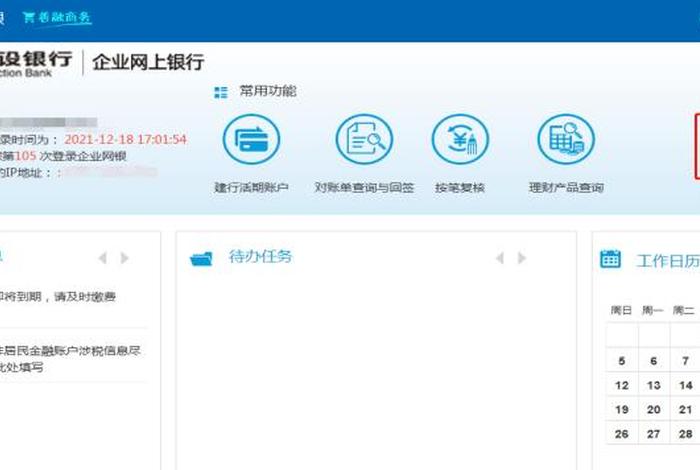
Task: Select date 20 in the calendar
Action: tap(654, 409)
